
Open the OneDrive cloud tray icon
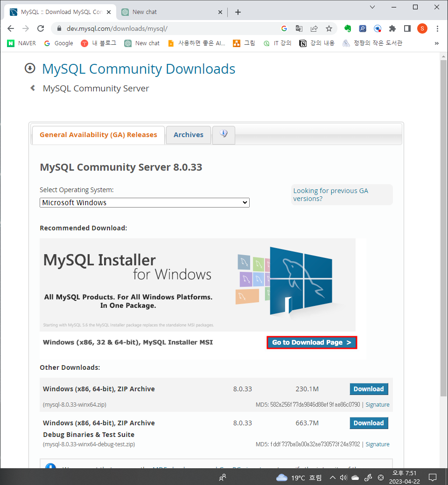(355, 478)
